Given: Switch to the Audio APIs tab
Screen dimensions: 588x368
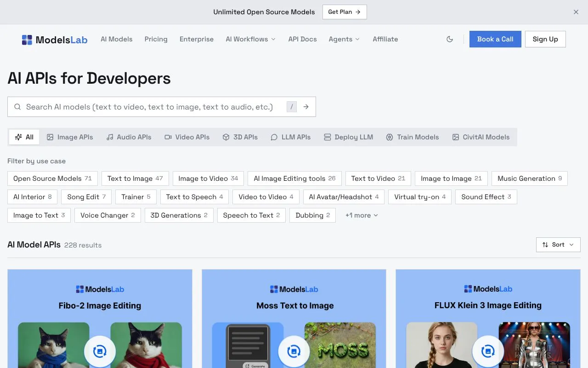Looking at the screenshot, I should coord(129,137).
